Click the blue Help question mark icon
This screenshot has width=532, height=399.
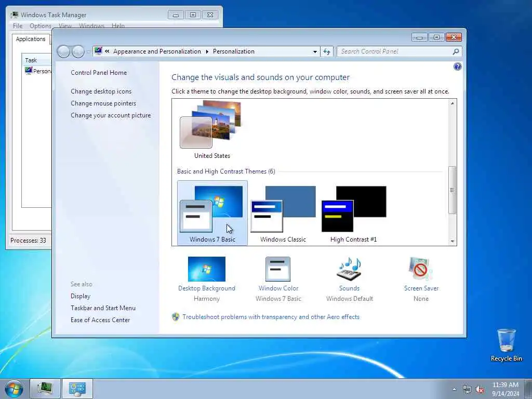[x=457, y=66]
